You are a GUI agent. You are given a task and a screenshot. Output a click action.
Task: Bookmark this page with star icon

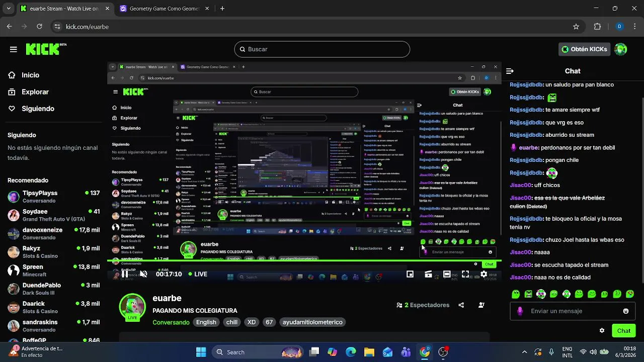tap(576, 27)
